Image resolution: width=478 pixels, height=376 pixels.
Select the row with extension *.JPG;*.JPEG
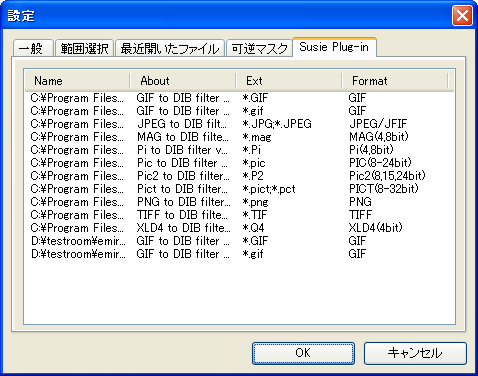coord(239,124)
